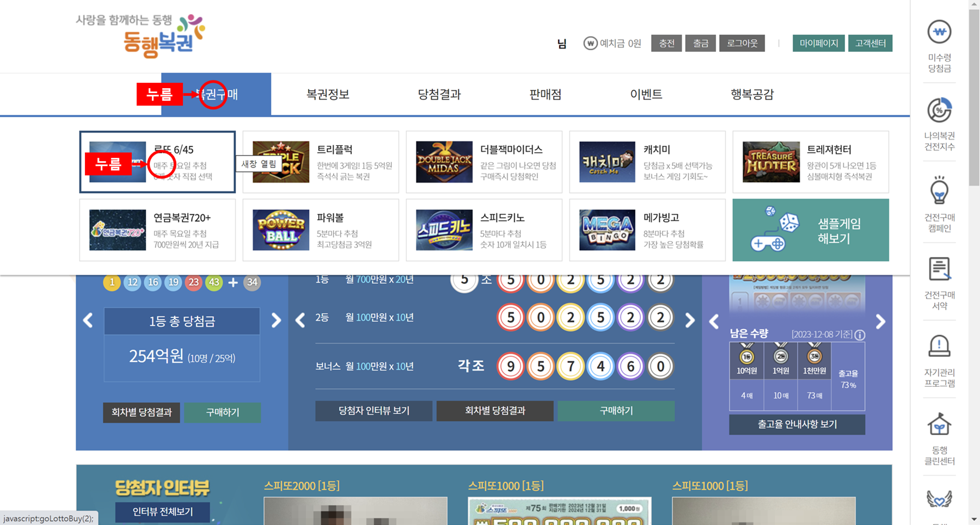Show next 스피또 item arrow
980x525 pixels.
pyautogui.click(x=880, y=322)
